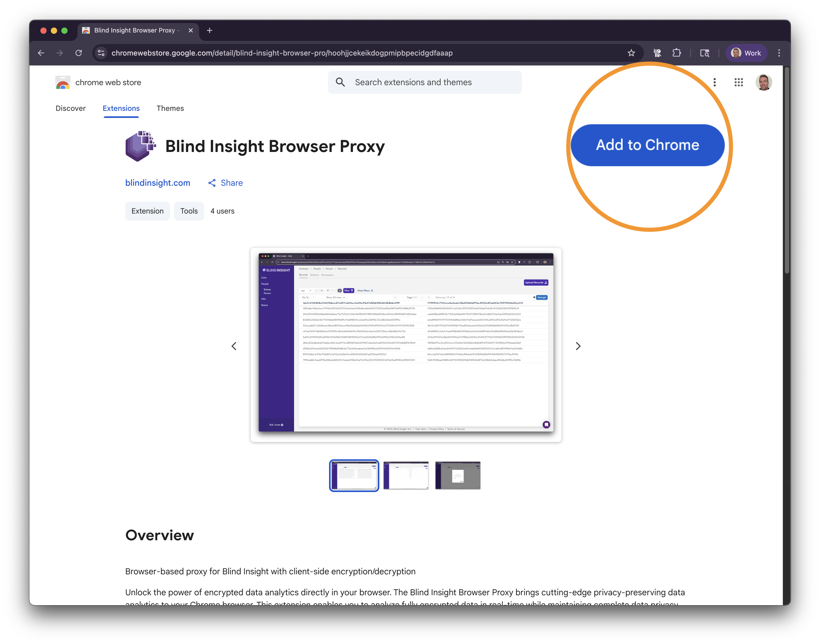Open the web store three-dot options menu
Viewport: 820px width, 644px height.
[x=714, y=82]
